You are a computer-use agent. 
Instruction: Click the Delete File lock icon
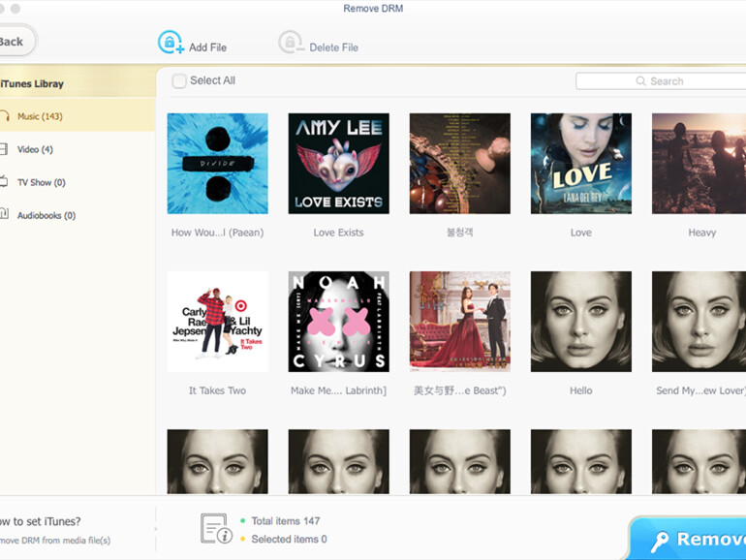(x=292, y=42)
